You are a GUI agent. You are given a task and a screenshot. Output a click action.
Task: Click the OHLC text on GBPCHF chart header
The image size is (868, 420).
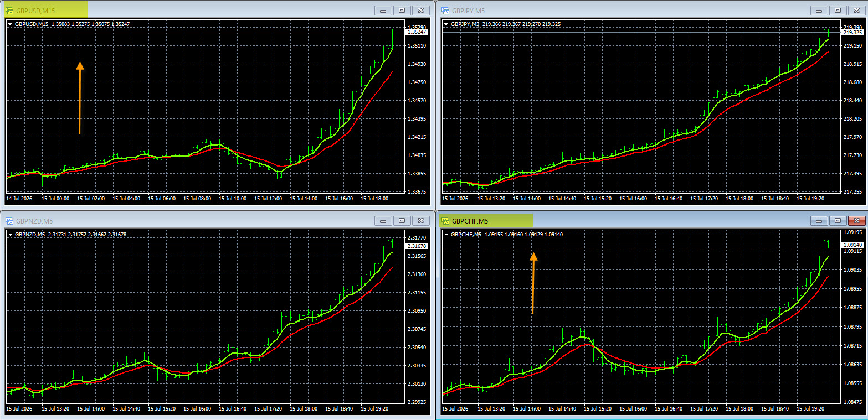(x=523, y=235)
